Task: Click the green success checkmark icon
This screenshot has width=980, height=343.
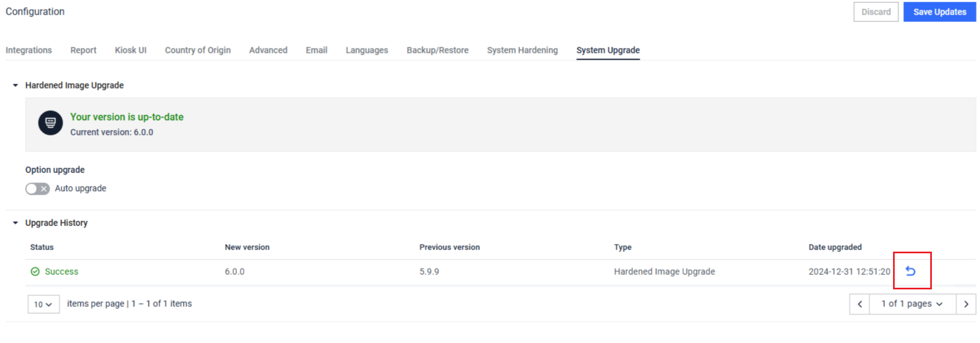Action: click(x=35, y=271)
